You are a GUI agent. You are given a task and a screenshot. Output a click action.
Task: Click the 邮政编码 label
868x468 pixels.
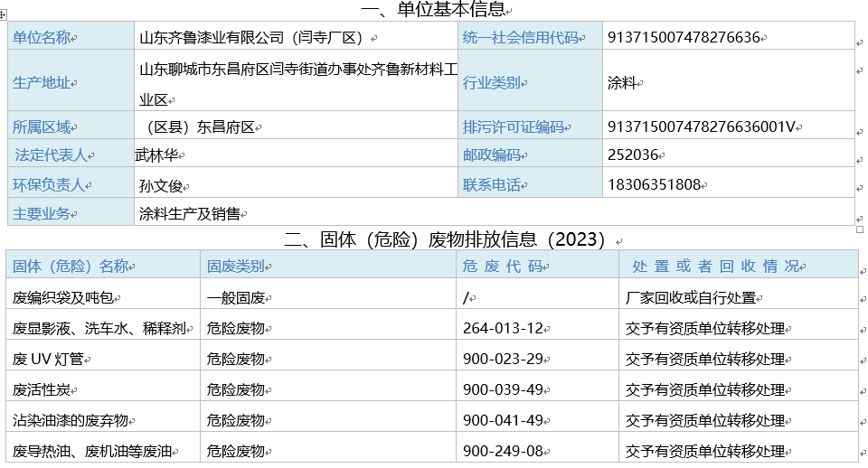pyautogui.click(x=491, y=155)
